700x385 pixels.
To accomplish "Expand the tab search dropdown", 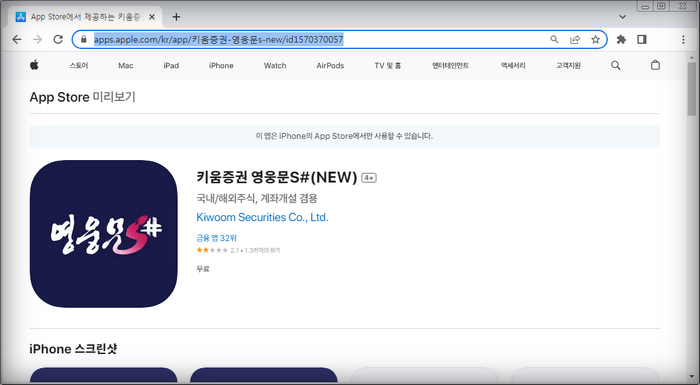I will (x=622, y=17).
